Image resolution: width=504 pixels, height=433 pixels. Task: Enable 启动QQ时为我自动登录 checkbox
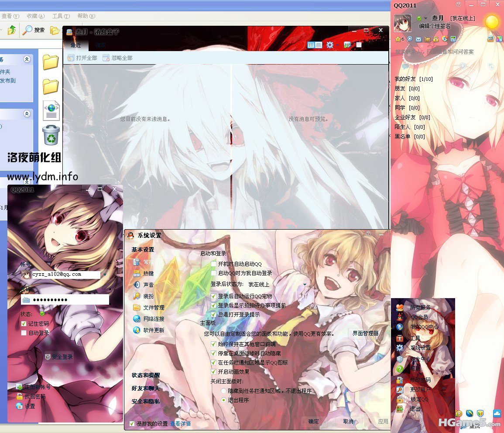click(x=213, y=273)
